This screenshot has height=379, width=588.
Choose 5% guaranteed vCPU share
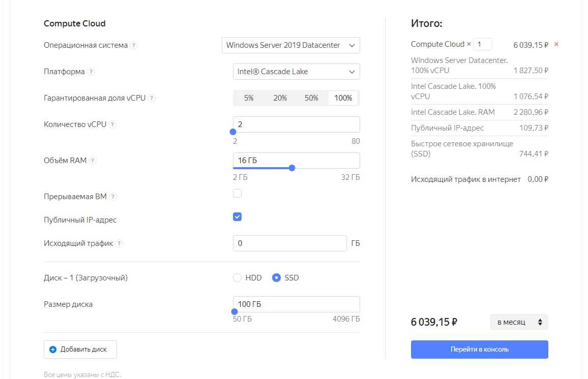coord(249,98)
